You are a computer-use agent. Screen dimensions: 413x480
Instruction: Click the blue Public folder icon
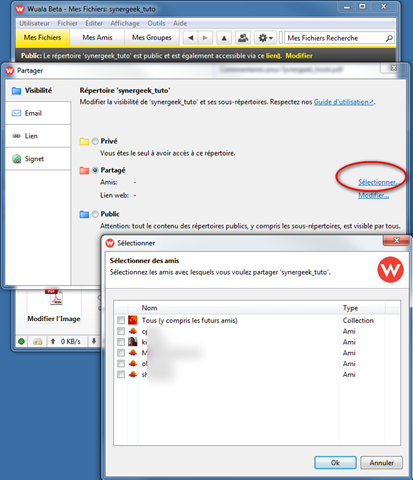click(84, 214)
